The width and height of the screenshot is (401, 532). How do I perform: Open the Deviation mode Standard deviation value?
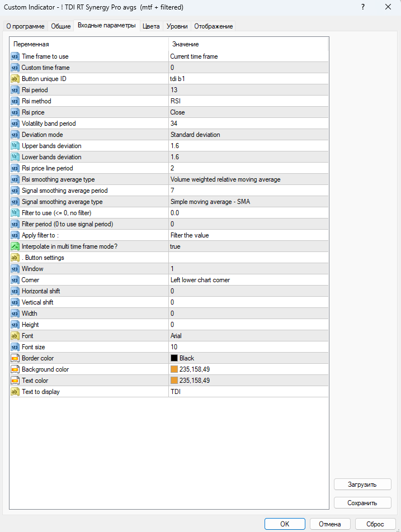click(248, 135)
